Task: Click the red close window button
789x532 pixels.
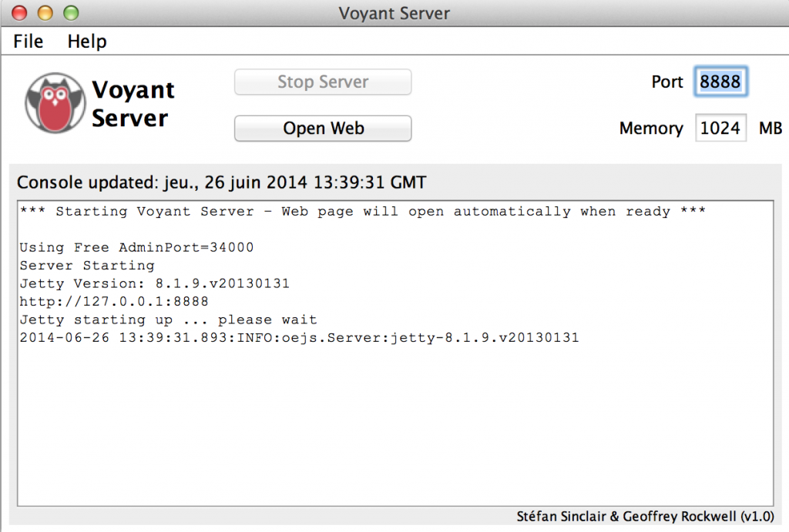Action: click(19, 13)
